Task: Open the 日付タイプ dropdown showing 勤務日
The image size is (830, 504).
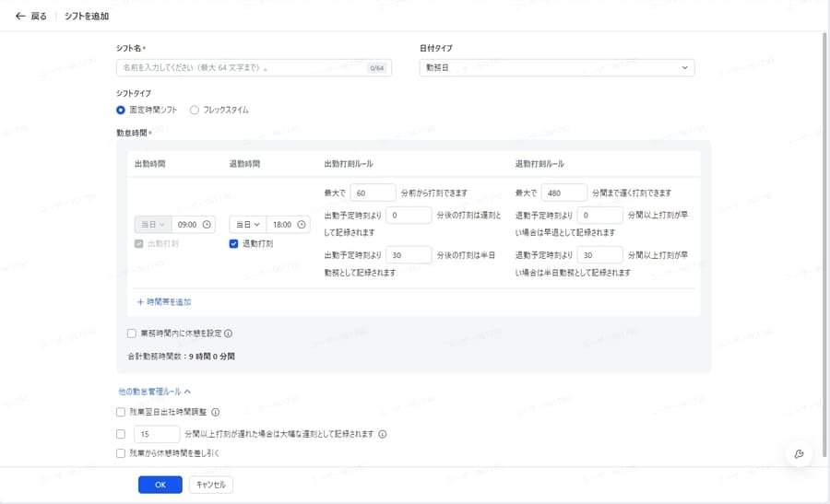Action: [x=557, y=67]
